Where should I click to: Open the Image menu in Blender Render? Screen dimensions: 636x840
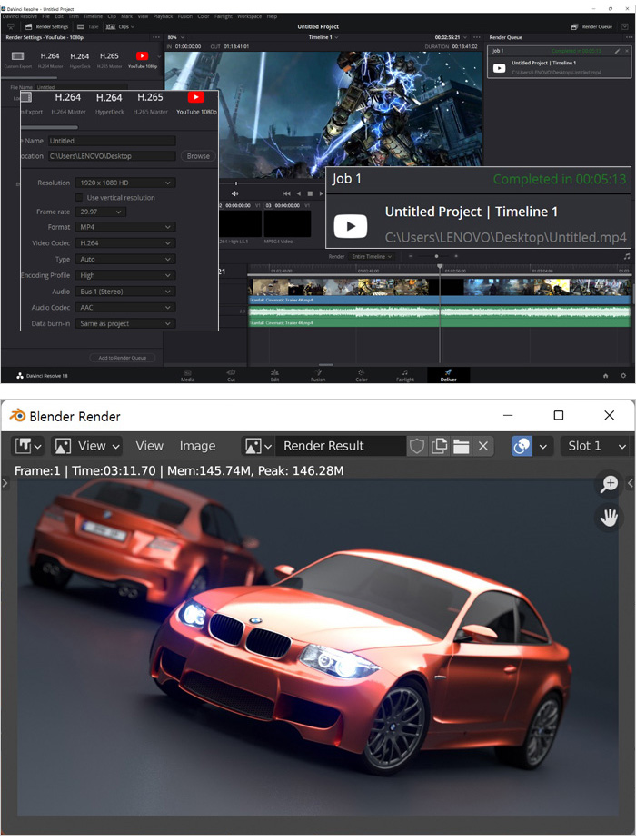(x=197, y=446)
